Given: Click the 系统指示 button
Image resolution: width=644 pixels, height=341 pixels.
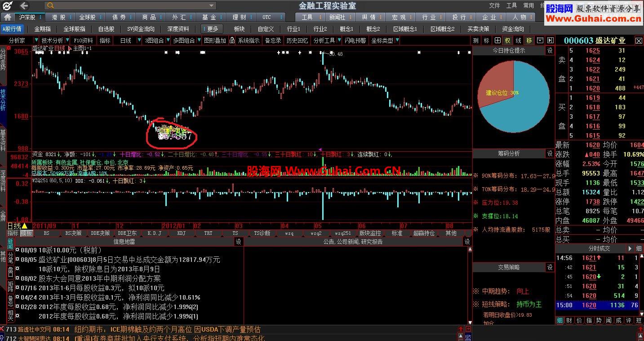Looking at the screenshot, I should click(249, 40).
